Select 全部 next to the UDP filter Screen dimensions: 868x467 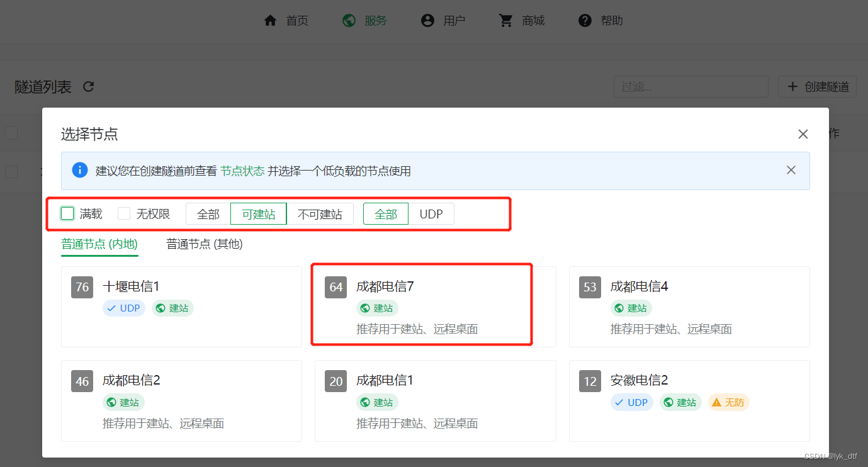coord(386,214)
